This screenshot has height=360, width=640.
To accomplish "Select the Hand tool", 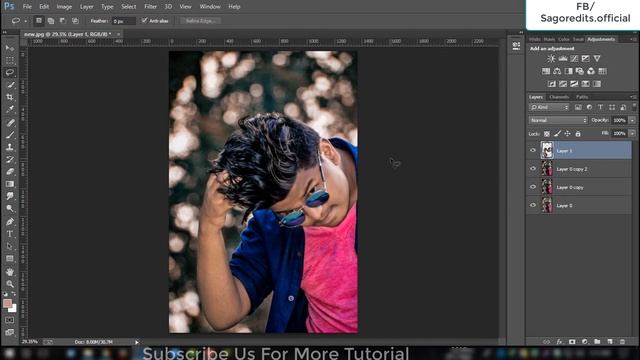I will click(10, 271).
